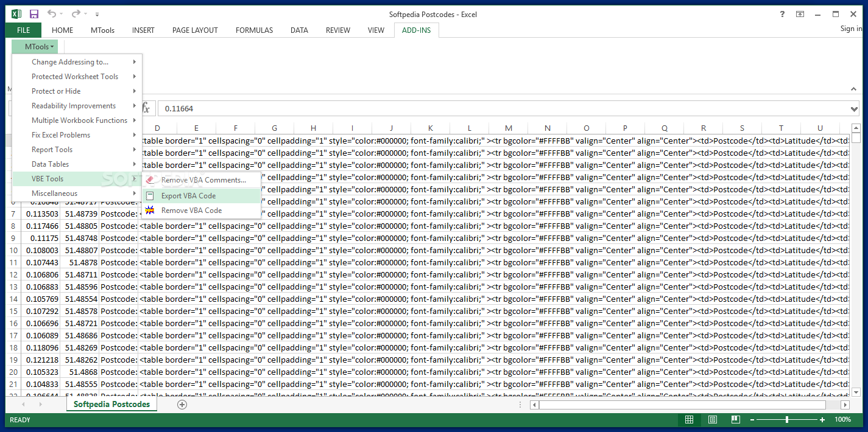
Task: Expand Protect or Hide submenu
Action: tap(77, 91)
